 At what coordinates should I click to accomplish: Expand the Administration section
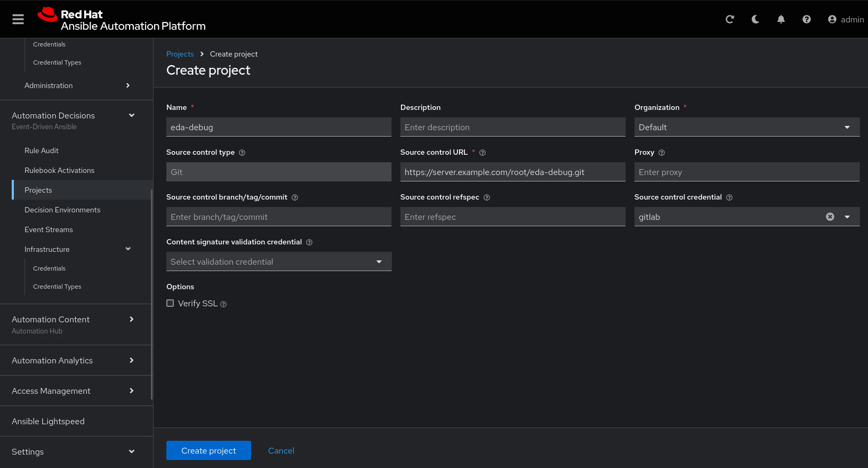77,85
